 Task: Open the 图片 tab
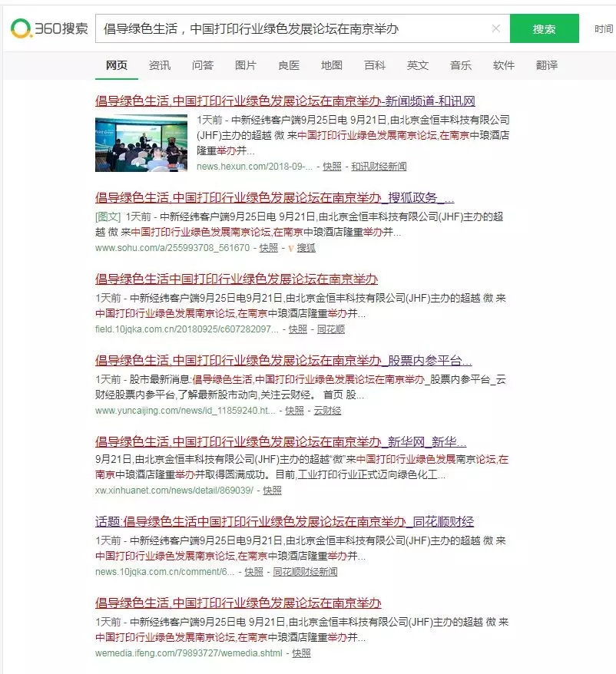tap(246, 65)
